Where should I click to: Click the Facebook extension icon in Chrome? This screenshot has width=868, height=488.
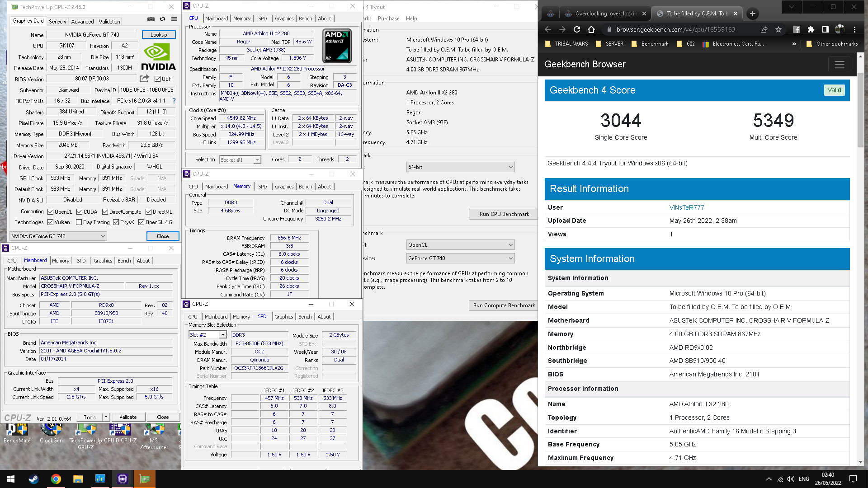pyautogui.click(x=797, y=29)
